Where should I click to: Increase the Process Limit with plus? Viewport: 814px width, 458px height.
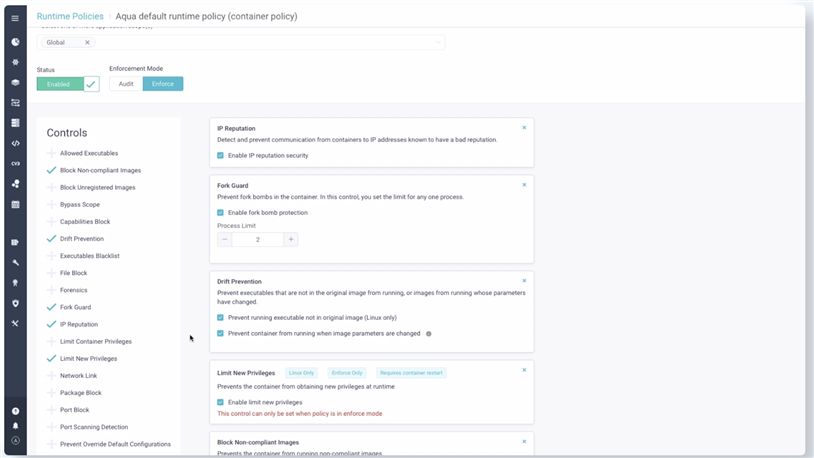[x=291, y=240]
